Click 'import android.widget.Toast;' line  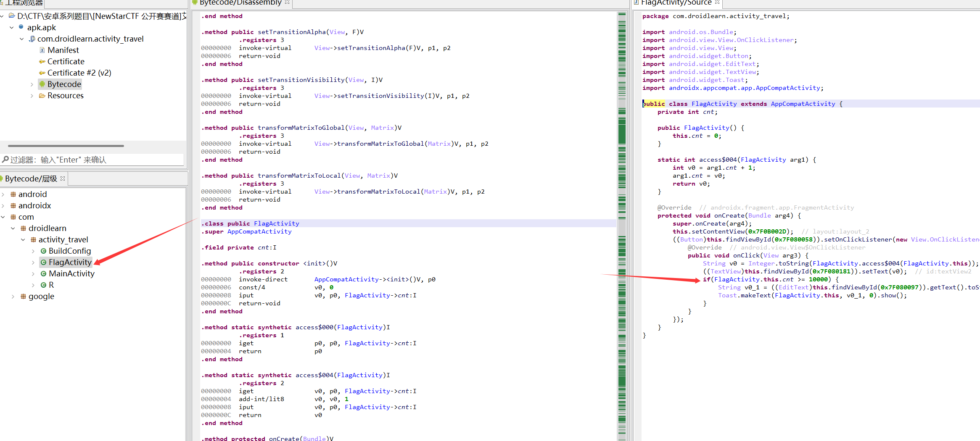click(695, 80)
